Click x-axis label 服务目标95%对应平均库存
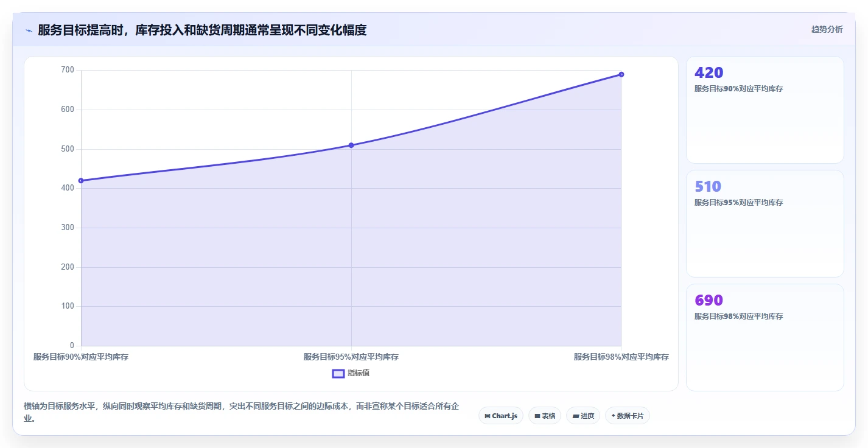 [x=351, y=357]
